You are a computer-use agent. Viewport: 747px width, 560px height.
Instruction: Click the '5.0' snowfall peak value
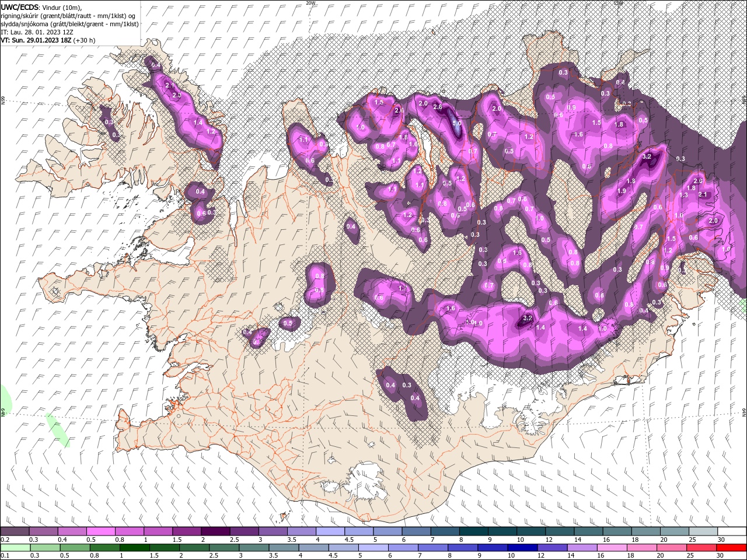point(457,123)
